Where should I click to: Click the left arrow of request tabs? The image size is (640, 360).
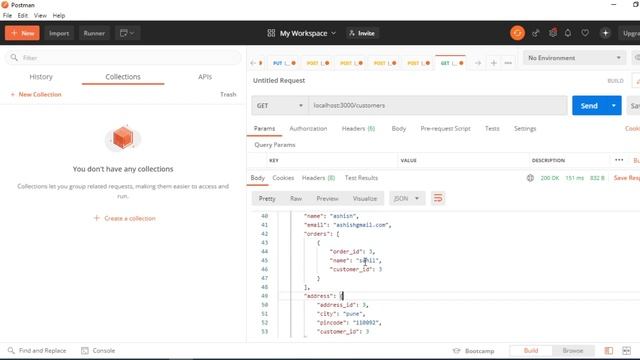(253, 63)
